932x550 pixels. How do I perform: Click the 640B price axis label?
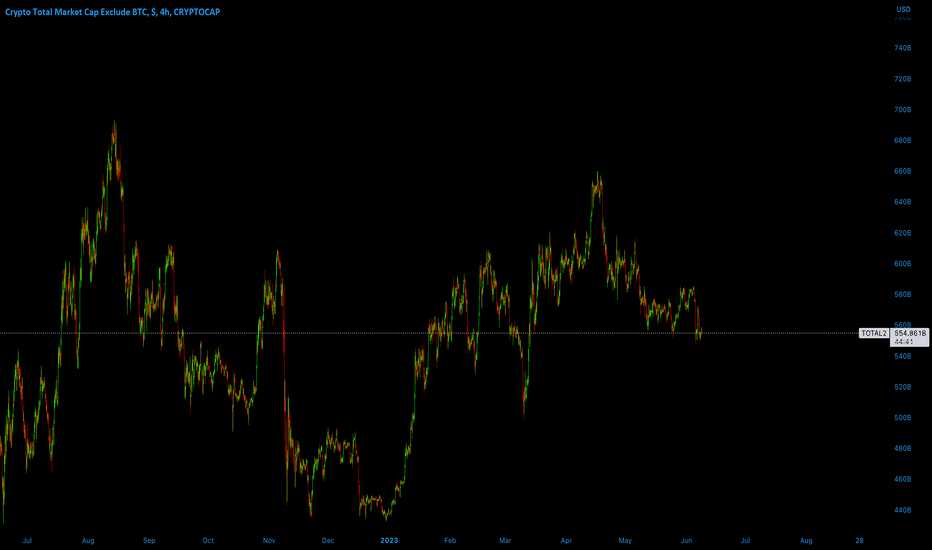[902, 202]
